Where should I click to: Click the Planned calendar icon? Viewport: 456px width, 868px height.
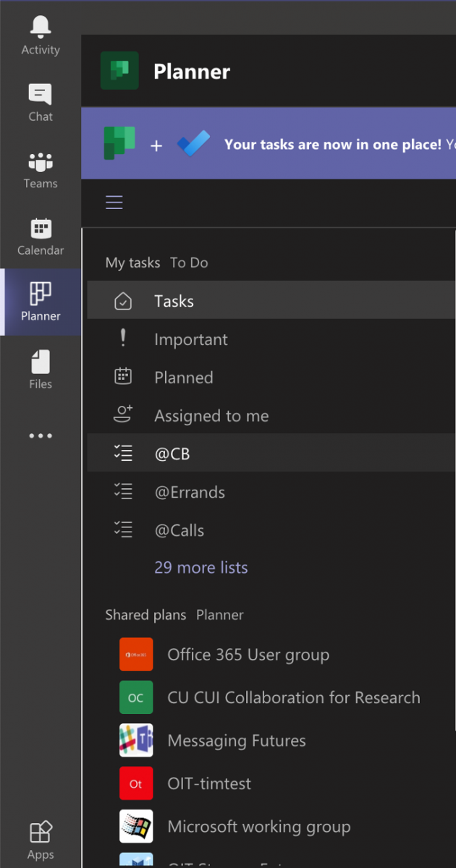[123, 377]
